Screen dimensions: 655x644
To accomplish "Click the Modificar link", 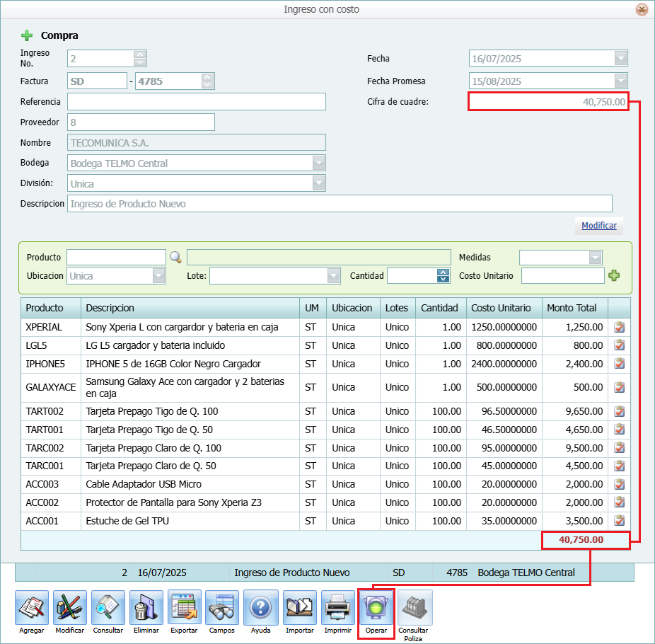I will pos(598,226).
